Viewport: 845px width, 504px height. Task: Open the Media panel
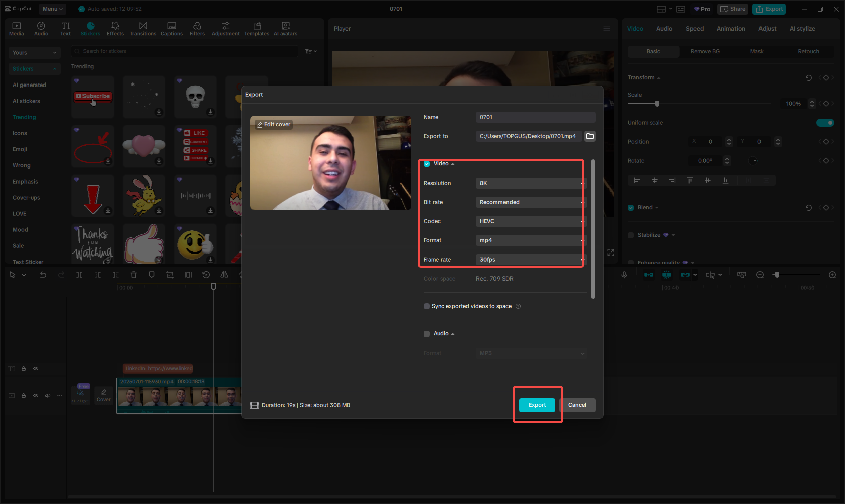(x=17, y=29)
